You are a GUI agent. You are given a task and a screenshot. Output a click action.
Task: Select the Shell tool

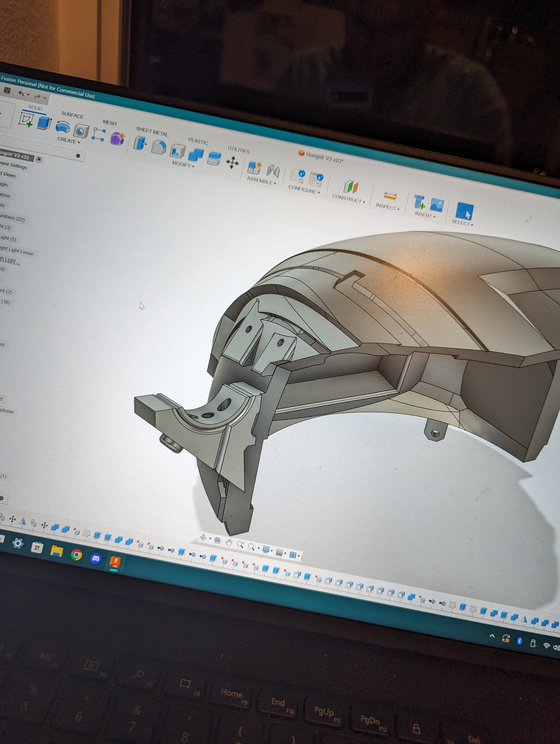[x=177, y=151]
